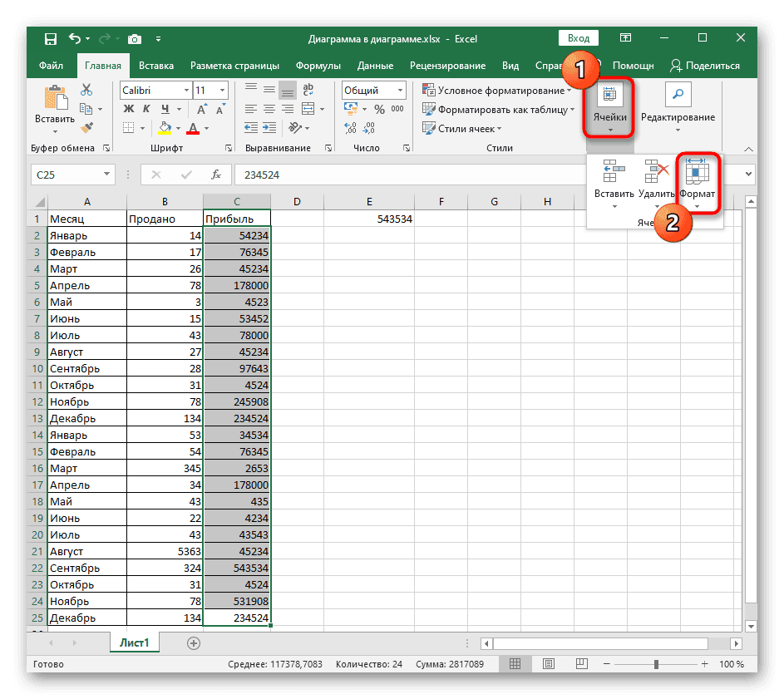784x699 pixels.
Task: Click the Insert Function fx icon
Action: (216, 175)
